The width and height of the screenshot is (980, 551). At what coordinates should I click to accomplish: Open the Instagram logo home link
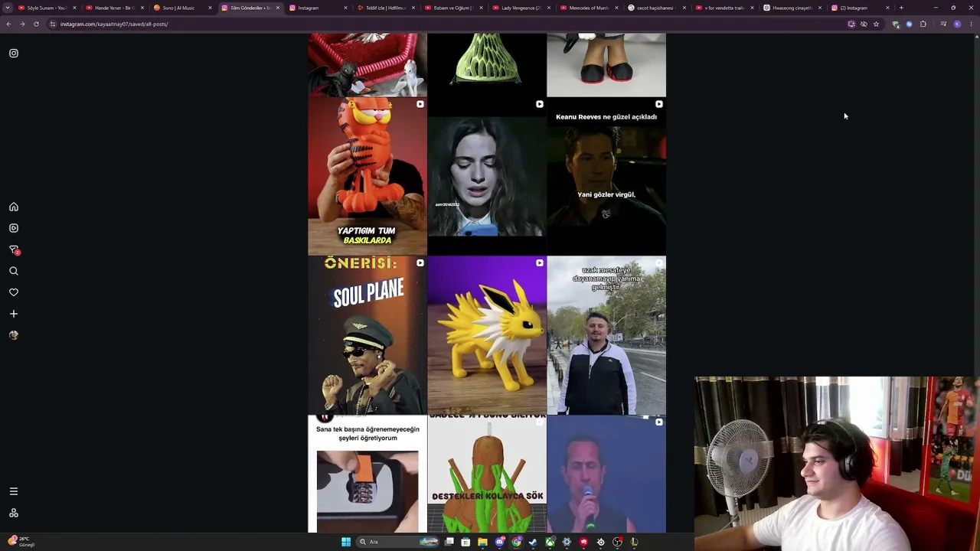pyautogui.click(x=14, y=54)
